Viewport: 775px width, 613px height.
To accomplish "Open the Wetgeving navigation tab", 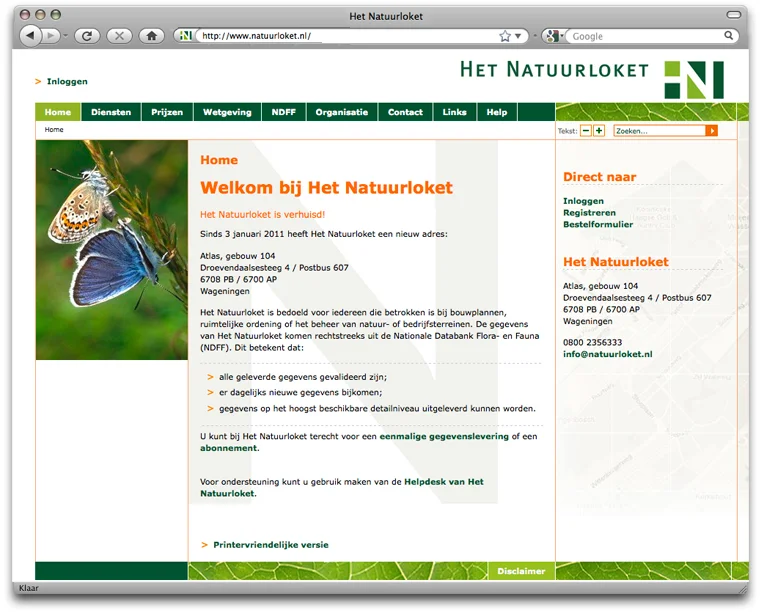I will click(227, 112).
